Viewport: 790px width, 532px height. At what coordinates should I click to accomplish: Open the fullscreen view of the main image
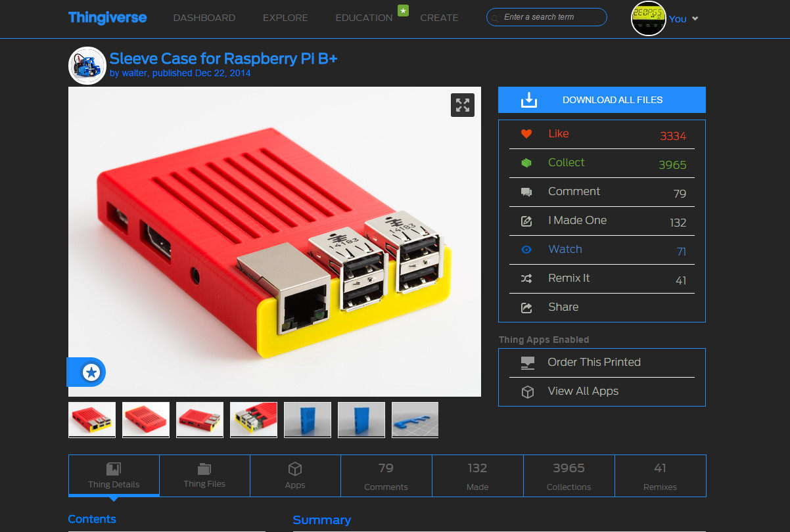(x=462, y=105)
